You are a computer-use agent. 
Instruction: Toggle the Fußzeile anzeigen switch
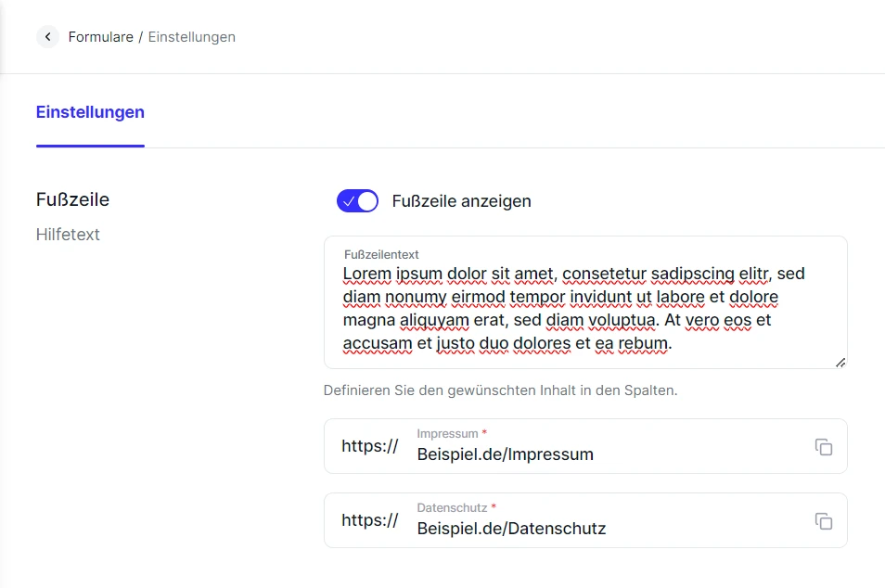coord(357,201)
